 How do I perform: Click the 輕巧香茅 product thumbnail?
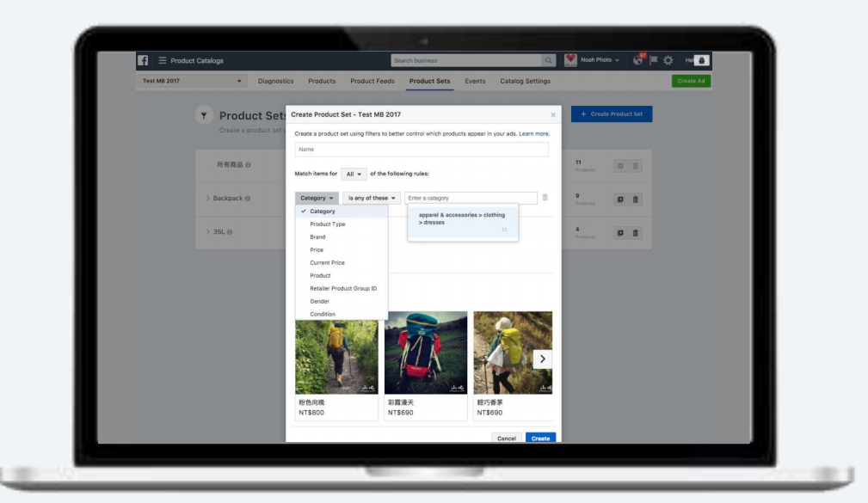pos(513,353)
